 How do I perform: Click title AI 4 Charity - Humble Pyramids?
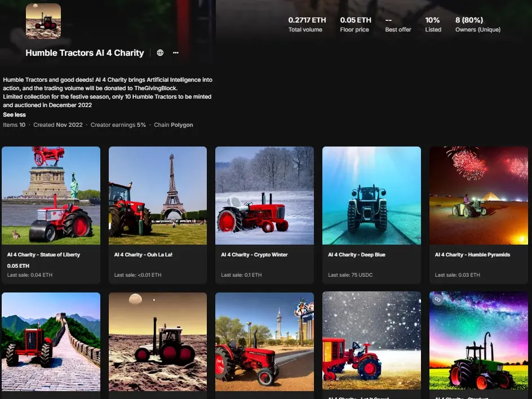(472, 255)
